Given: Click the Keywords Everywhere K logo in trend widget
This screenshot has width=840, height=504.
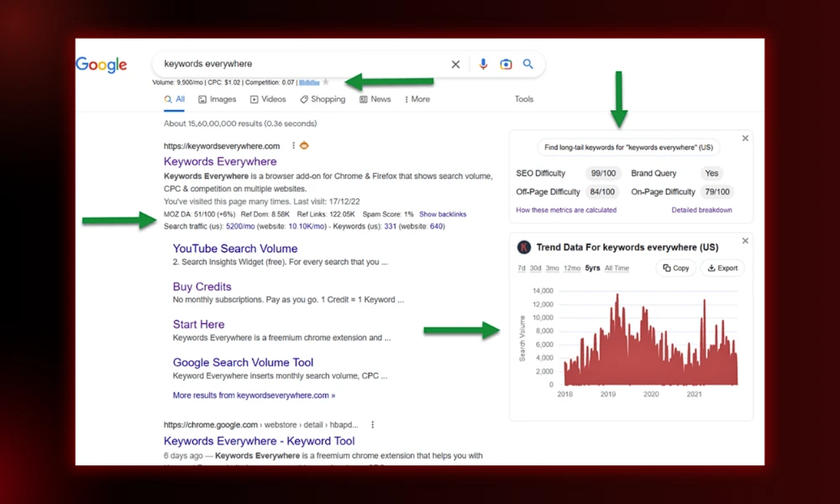Looking at the screenshot, I should click(x=524, y=247).
